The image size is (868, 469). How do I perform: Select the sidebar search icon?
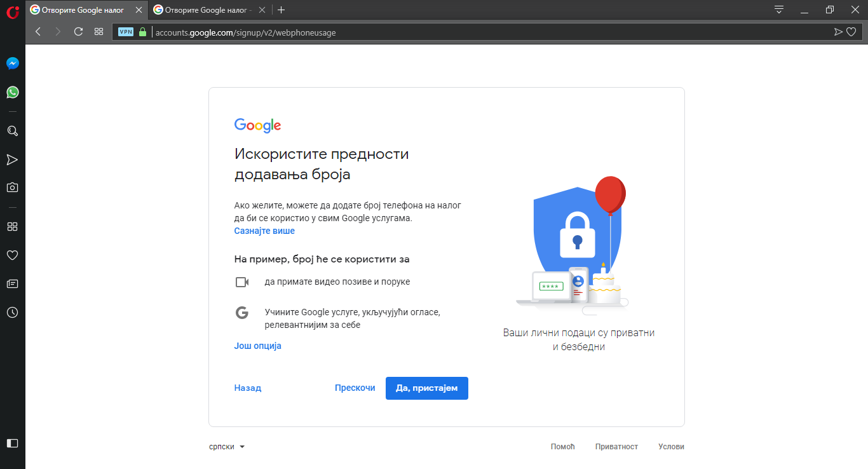[x=12, y=131]
